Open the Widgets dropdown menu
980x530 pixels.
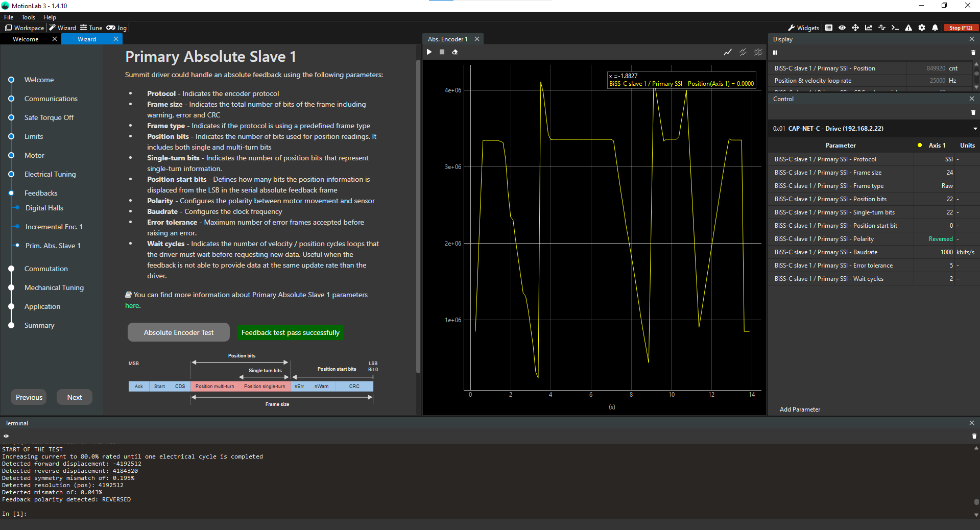point(803,28)
